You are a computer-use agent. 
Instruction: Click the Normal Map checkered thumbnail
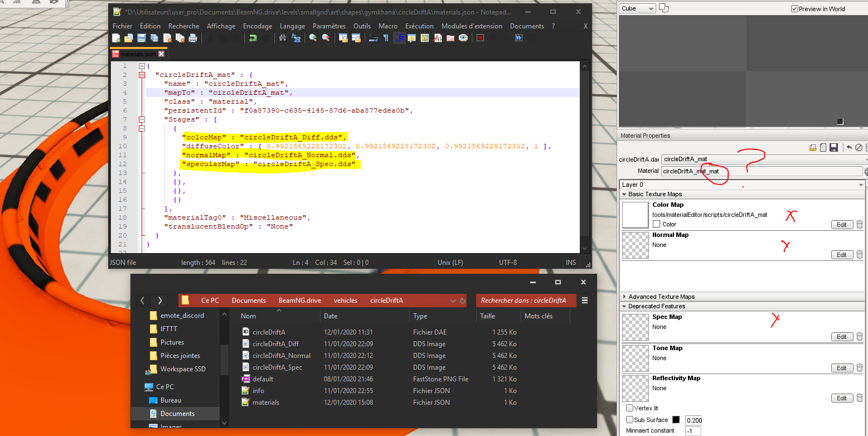[x=636, y=245]
